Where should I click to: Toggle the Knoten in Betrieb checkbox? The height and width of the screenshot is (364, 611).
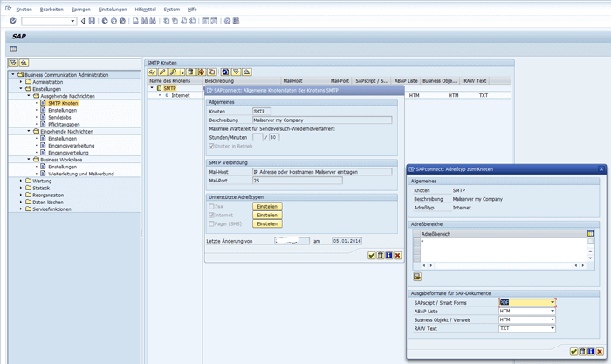click(x=211, y=146)
